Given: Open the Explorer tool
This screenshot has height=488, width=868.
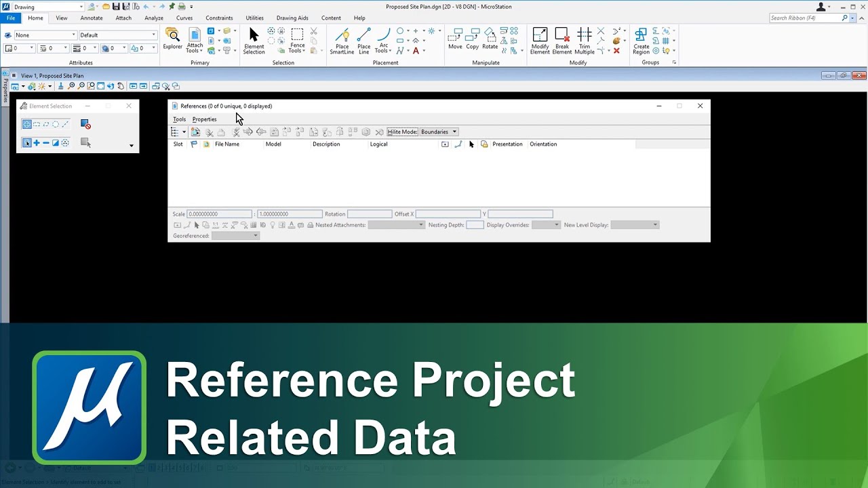Looking at the screenshot, I should (x=172, y=39).
